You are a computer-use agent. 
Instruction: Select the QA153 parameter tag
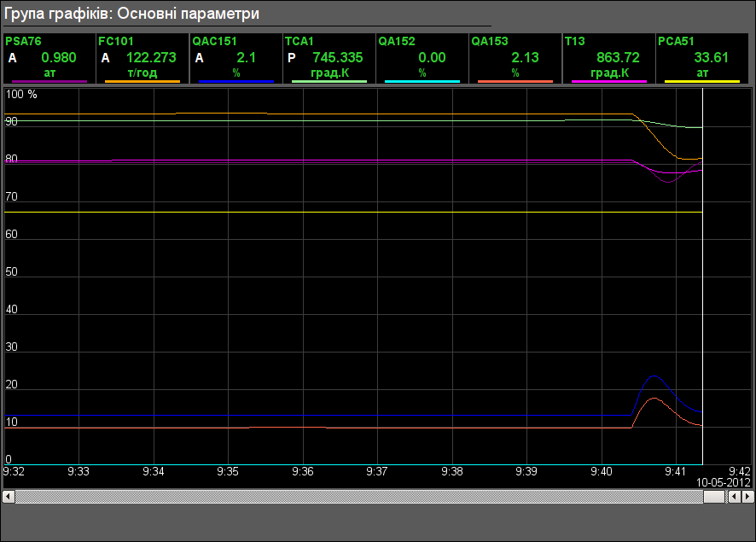490,42
